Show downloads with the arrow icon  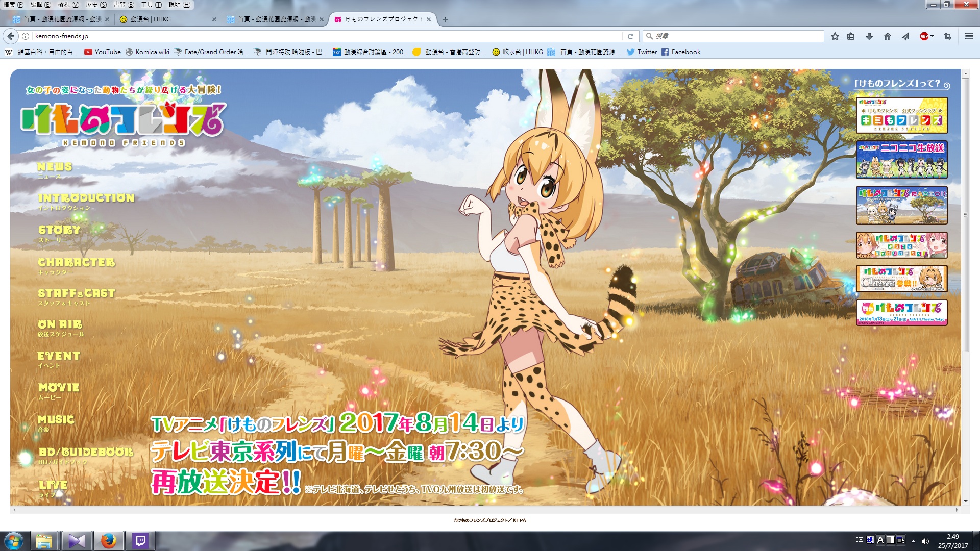[869, 36]
